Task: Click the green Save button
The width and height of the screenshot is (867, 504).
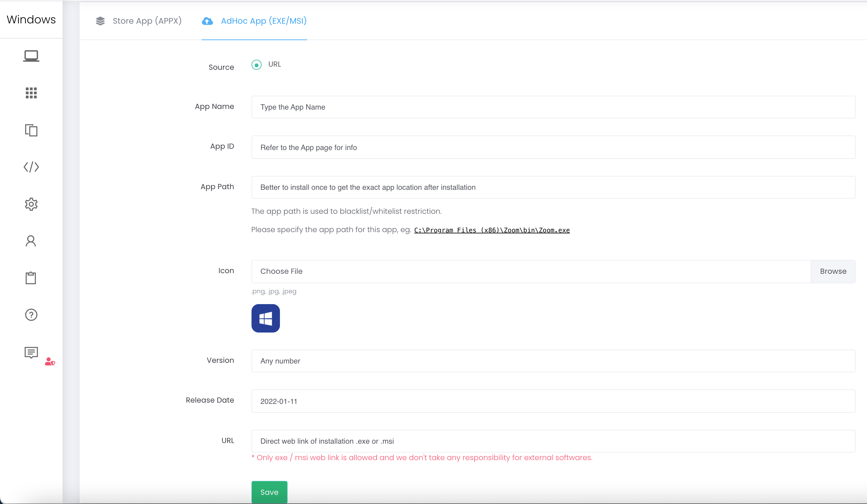Action: 270,492
